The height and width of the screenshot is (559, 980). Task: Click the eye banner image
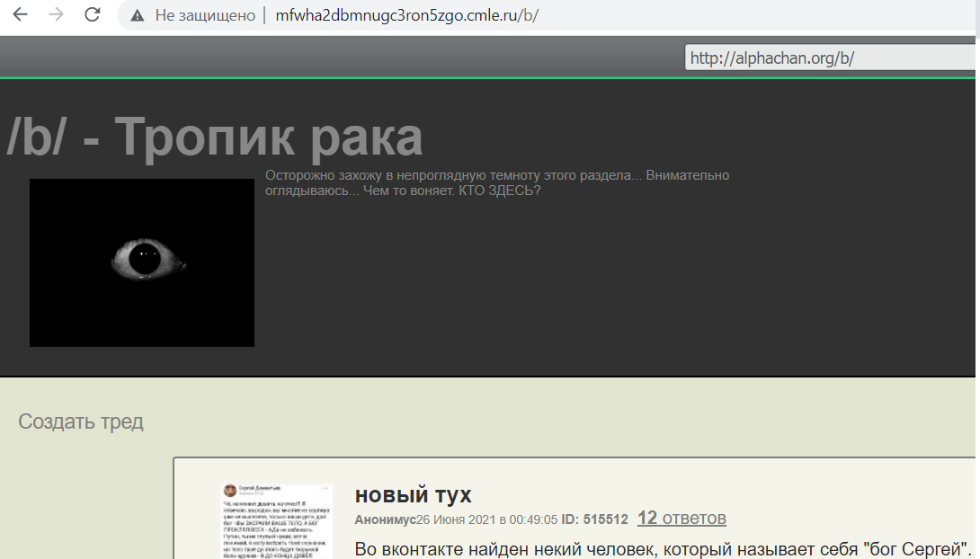click(142, 262)
